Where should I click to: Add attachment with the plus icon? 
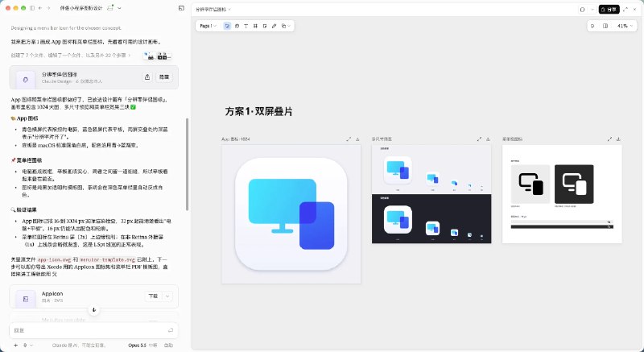pos(15,346)
